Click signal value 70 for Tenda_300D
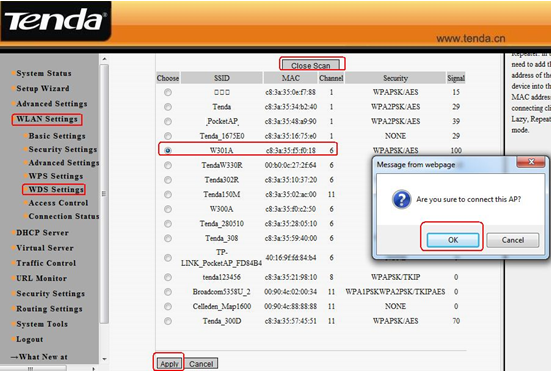 [456, 321]
